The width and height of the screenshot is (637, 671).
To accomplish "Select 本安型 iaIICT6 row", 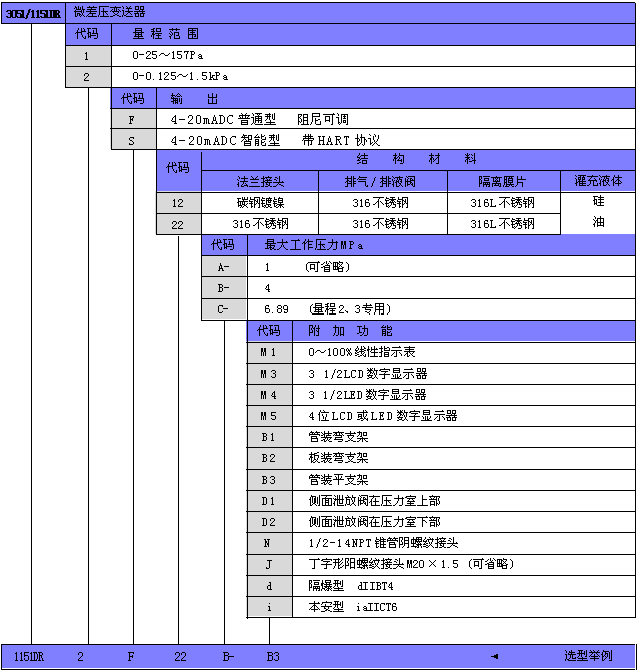I will [464, 607].
